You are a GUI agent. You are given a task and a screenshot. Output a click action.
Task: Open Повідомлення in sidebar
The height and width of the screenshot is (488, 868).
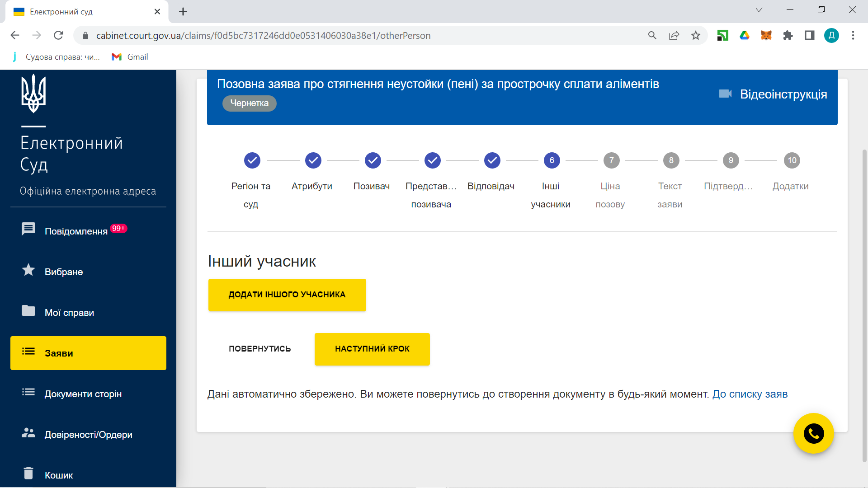pos(76,231)
